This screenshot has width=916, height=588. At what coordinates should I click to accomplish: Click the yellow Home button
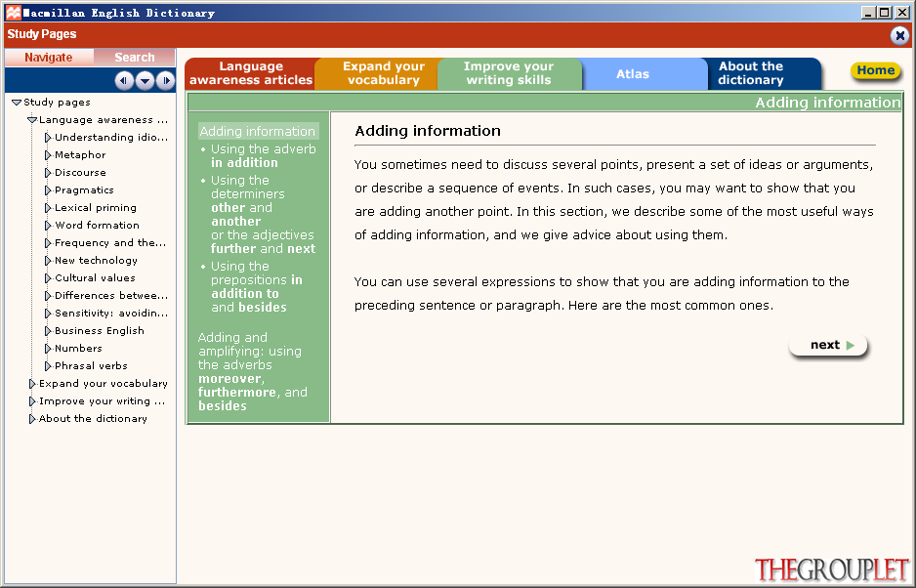[876, 70]
